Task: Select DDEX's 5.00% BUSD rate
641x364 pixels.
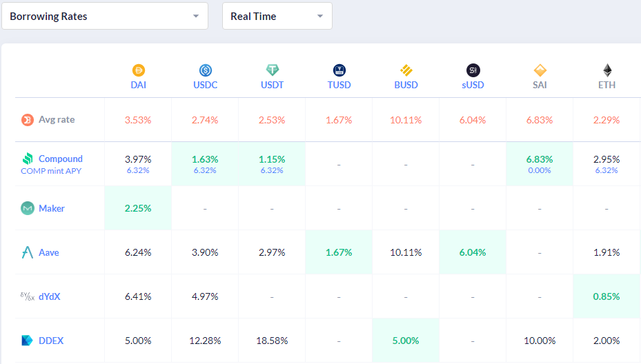Action: tap(406, 341)
